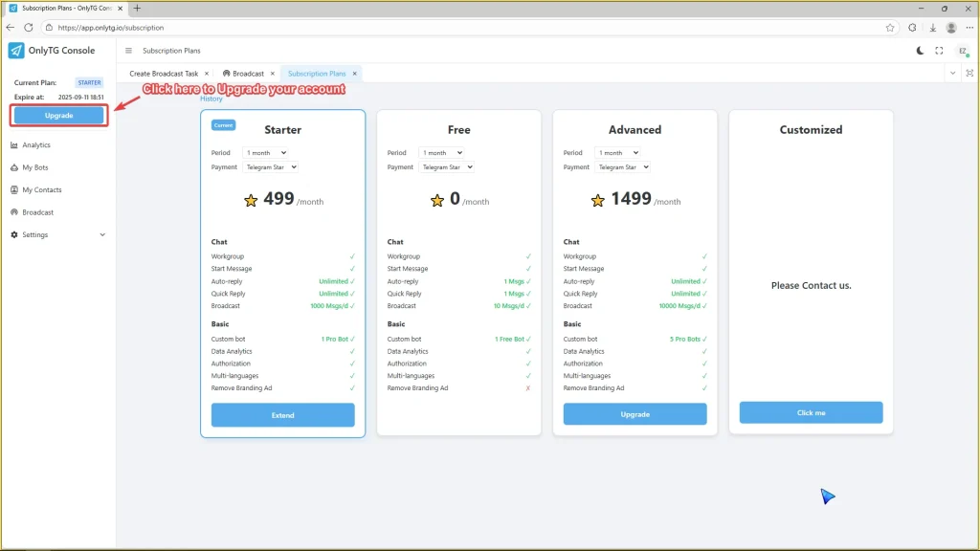The width and height of the screenshot is (980, 551).
Task: Click Starter's '1000 Msgs/d' broadcast value
Action: pyautogui.click(x=329, y=306)
